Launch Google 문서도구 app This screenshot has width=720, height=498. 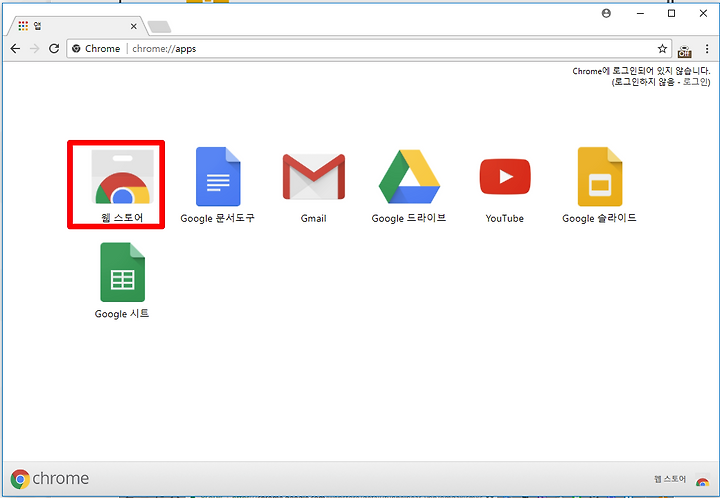pos(218,177)
